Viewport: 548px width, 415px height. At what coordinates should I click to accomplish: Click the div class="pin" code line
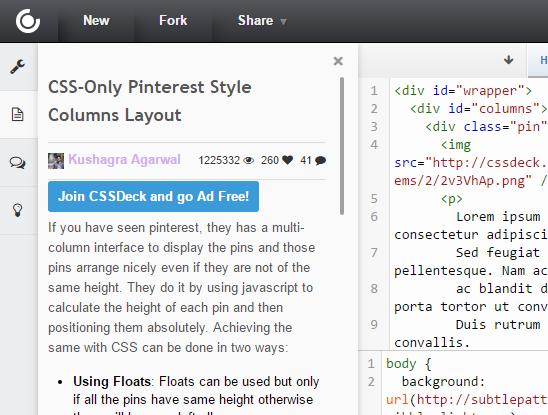pos(486,127)
